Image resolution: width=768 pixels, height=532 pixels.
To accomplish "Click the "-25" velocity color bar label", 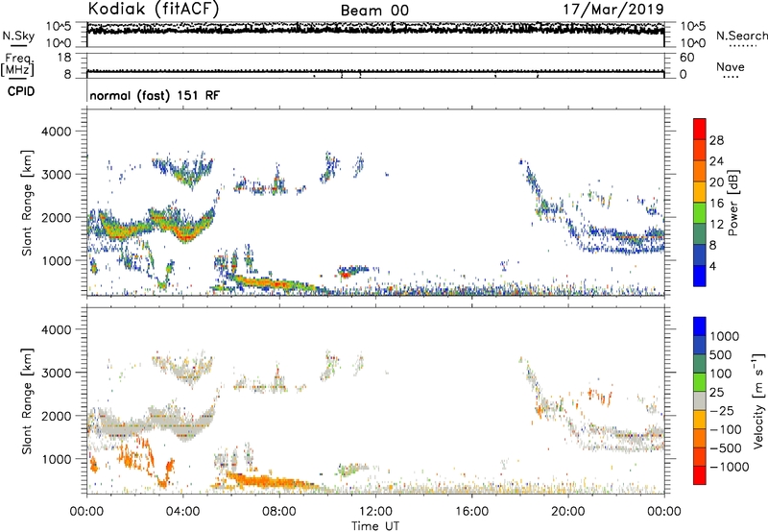I will 722,411.
